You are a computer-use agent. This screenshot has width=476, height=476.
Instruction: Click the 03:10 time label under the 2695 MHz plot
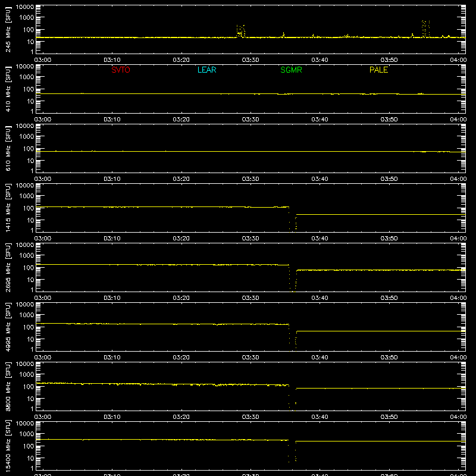click(x=112, y=298)
